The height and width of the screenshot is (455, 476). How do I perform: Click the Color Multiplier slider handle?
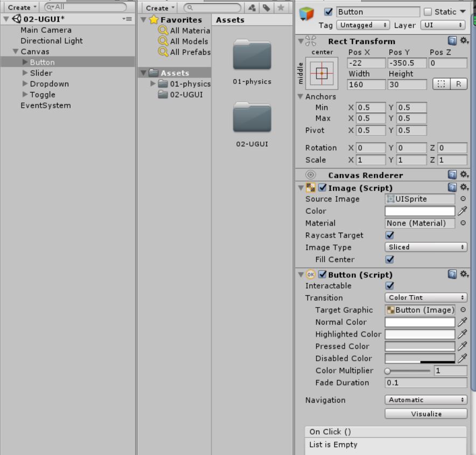click(x=387, y=370)
